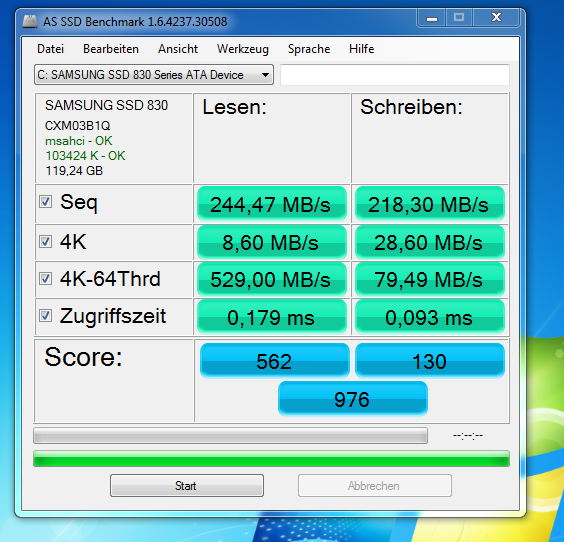This screenshot has width=564, height=542.
Task: Open the Ansicht menu
Action: pos(178,49)
